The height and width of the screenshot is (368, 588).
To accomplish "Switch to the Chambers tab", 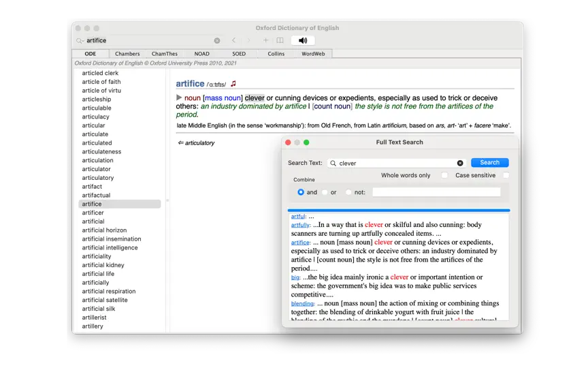I will (x=127, y=54).
